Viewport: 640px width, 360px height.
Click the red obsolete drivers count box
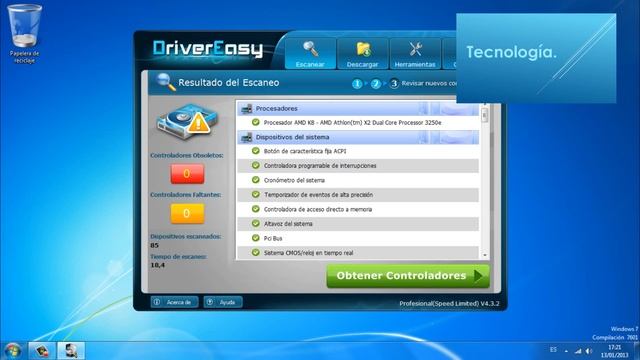[187, 174]
